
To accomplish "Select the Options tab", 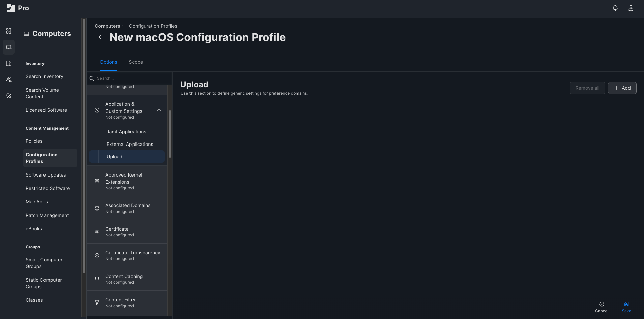I will (x=108, y=62).
